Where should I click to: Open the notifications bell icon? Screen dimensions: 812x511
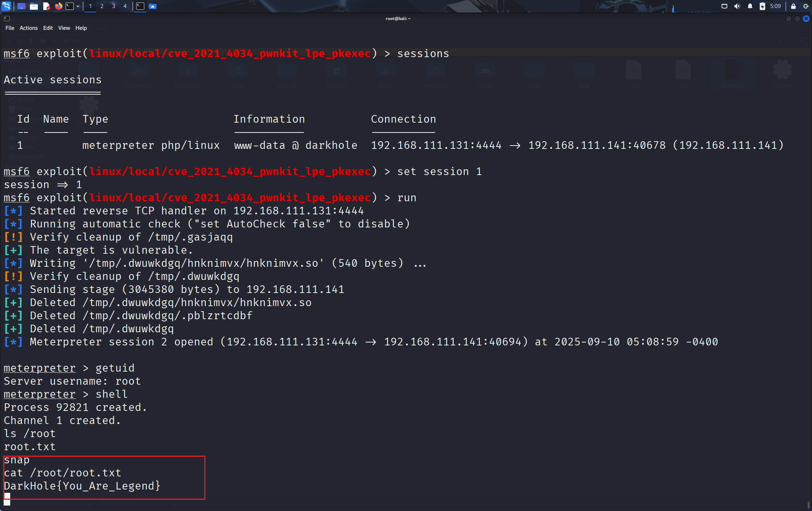point(750,6)
